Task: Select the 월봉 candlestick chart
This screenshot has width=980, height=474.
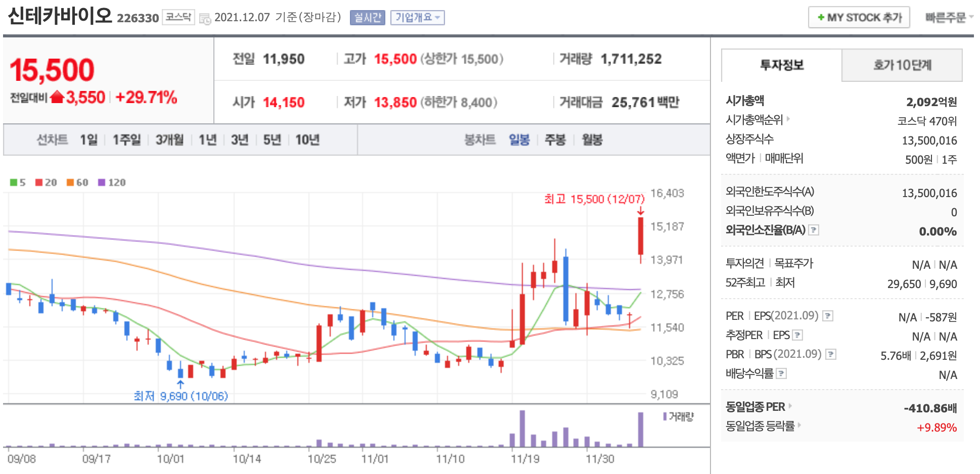Action: [592, 139]
